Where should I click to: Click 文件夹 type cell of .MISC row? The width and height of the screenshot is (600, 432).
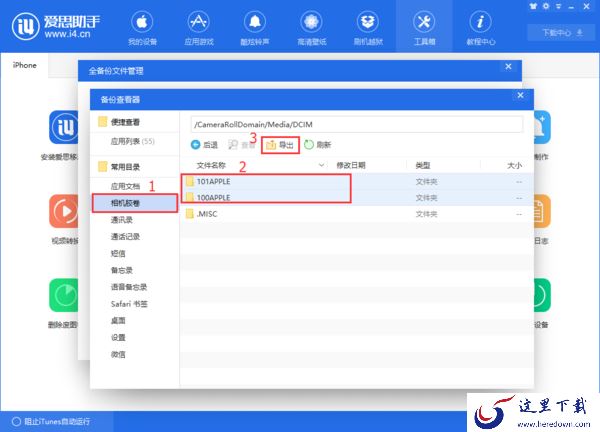coord(426,214)
